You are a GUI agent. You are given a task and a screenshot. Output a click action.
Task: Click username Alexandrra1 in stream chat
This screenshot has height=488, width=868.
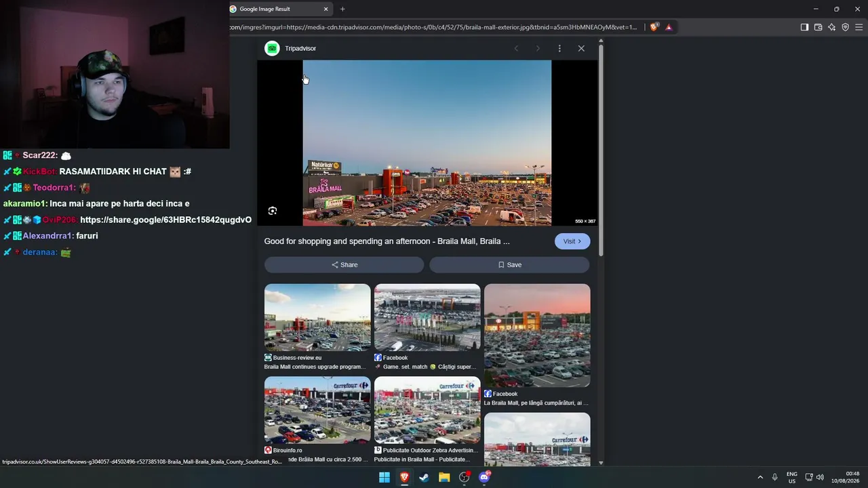[x=47, y=236]
